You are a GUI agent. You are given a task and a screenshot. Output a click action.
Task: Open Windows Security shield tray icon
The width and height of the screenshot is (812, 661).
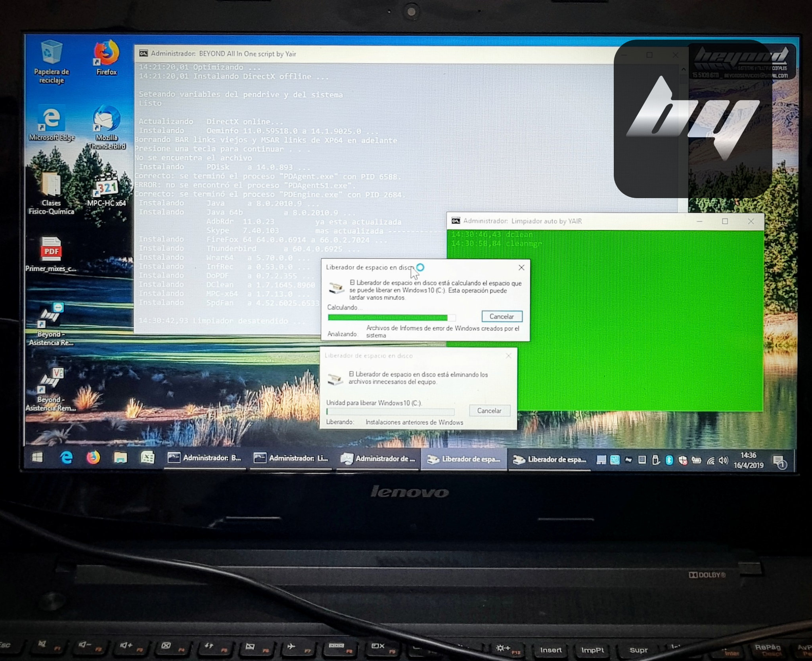(x=683, y=460)
